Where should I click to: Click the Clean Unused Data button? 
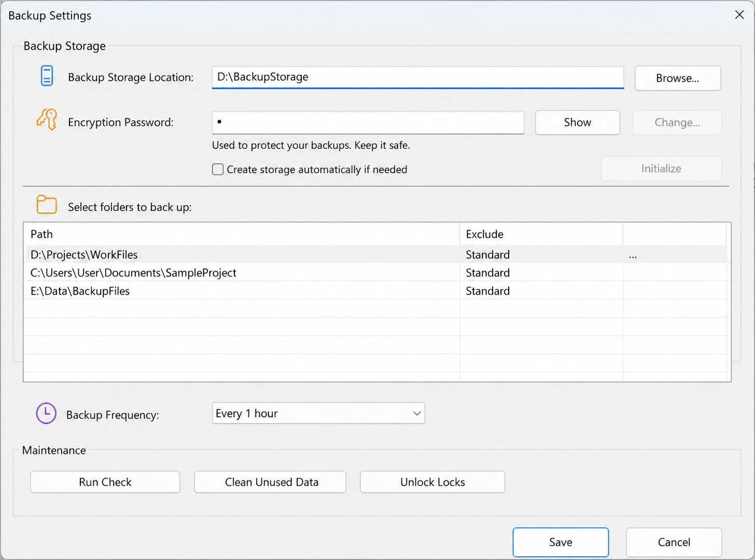point(270,482)
